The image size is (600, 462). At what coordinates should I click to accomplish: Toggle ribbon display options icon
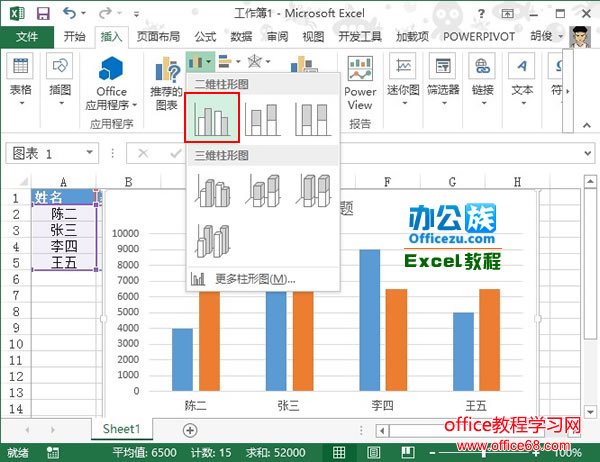point(507,14)
